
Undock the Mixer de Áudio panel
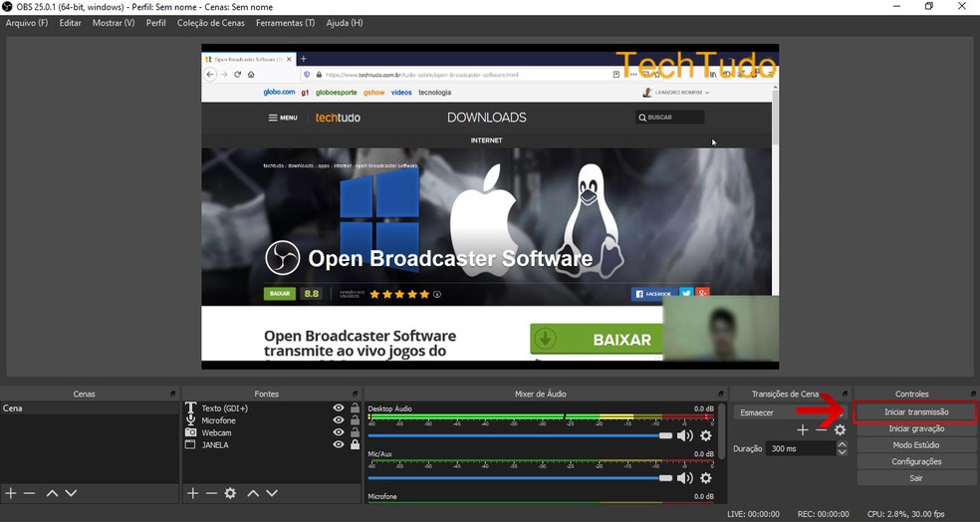(x=721, y=393)
